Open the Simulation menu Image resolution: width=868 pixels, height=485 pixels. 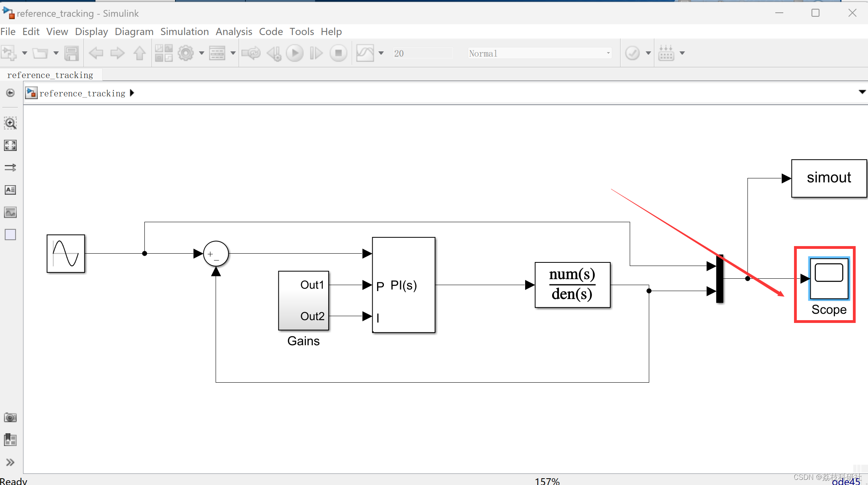(184, 31)
